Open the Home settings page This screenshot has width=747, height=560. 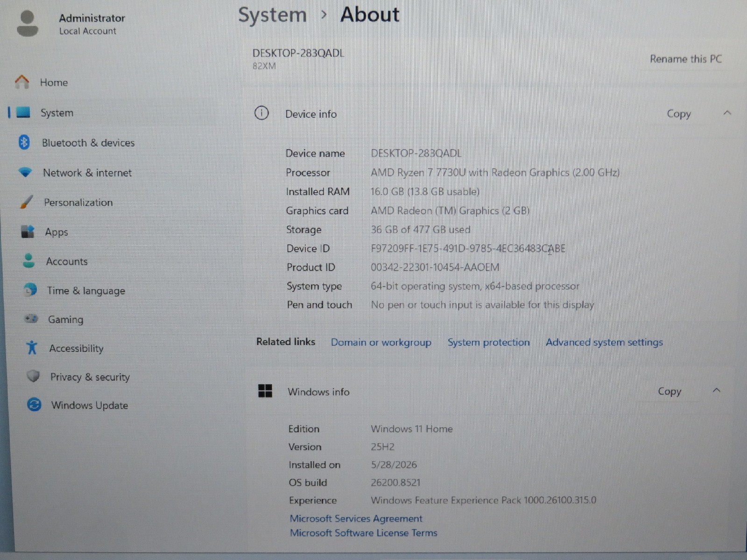pos(54,83)
